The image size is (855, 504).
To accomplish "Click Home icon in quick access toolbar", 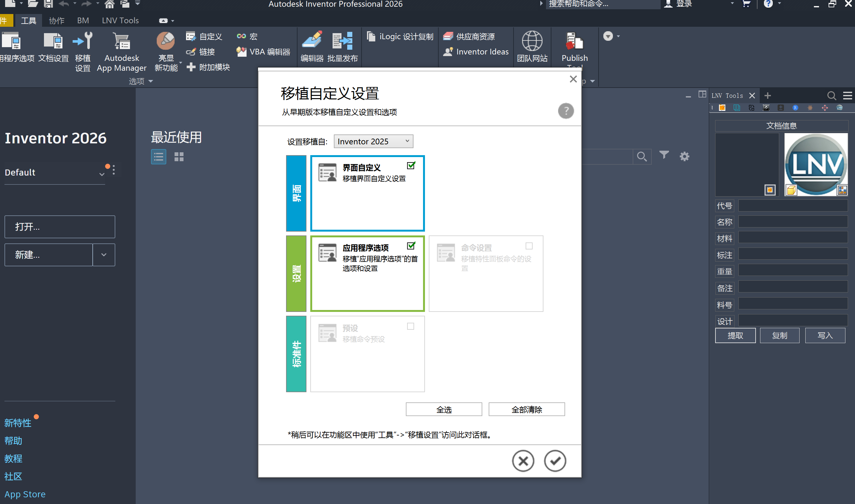I will click(109, 4).
